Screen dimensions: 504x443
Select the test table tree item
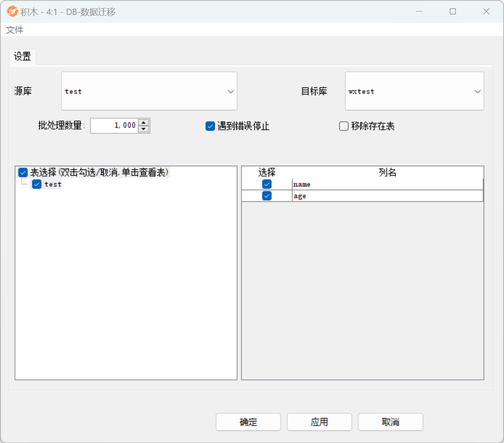pos(53,184)
